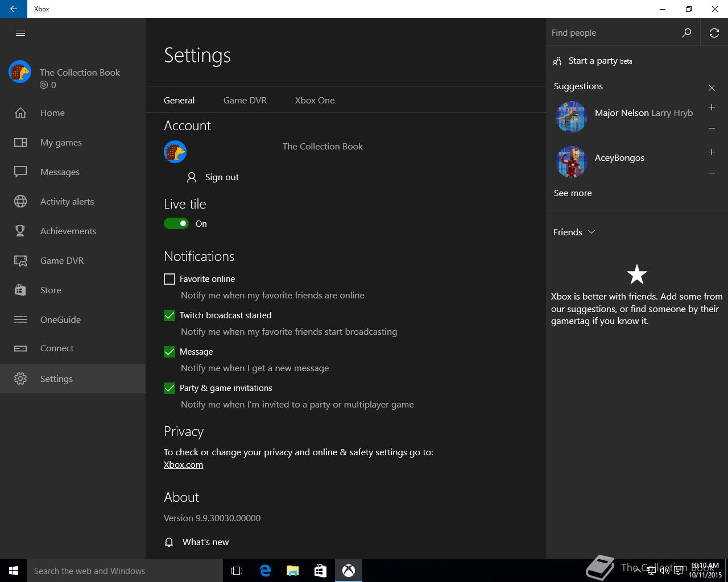The width and height of the screenshot is (728, 582).
Task: Remove AceyBongos suggestion with minus
Action: coord(712,173)
